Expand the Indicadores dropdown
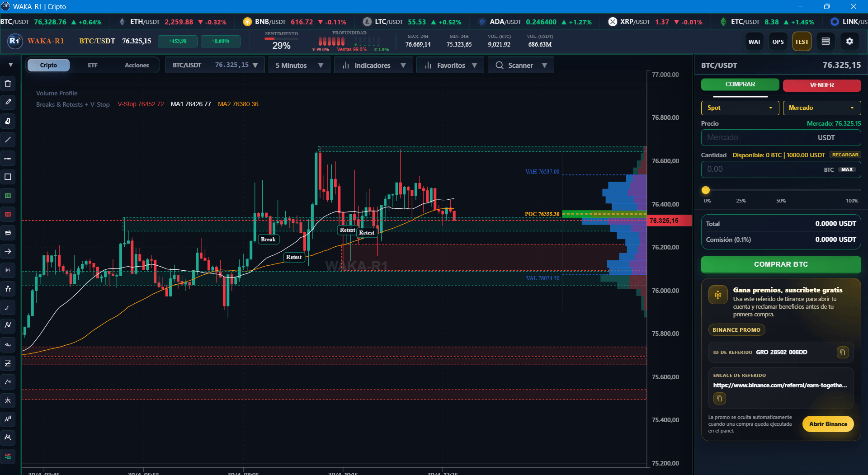This screenshot has height=475, width=868. [x=373, y=65]
